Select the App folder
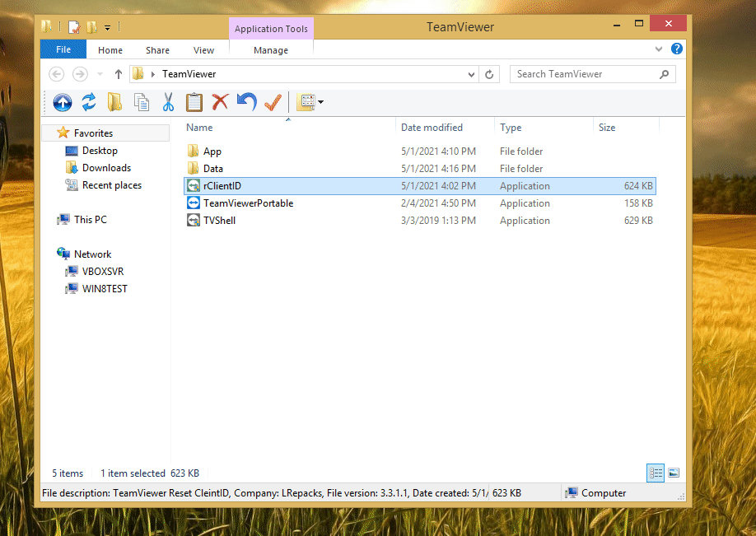 (x=419, y=151)
